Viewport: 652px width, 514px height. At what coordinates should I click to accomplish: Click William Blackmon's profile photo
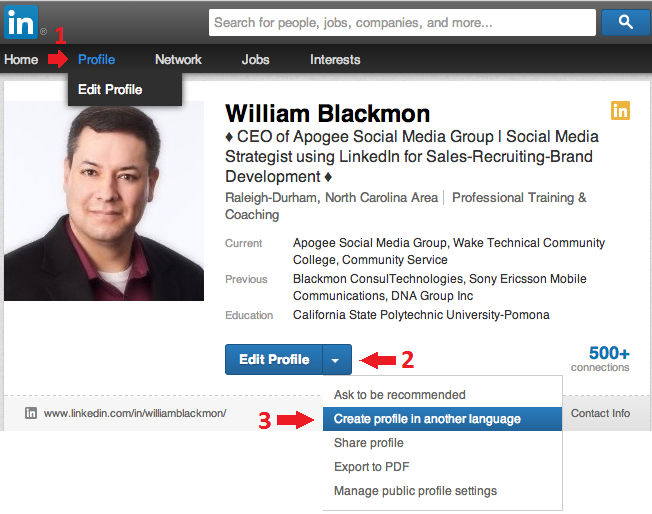point(104,201)
